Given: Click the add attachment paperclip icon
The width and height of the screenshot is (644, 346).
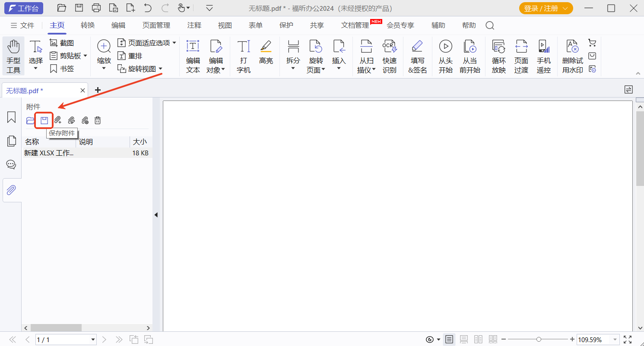Looking at the screenshot, I should 57,120.
